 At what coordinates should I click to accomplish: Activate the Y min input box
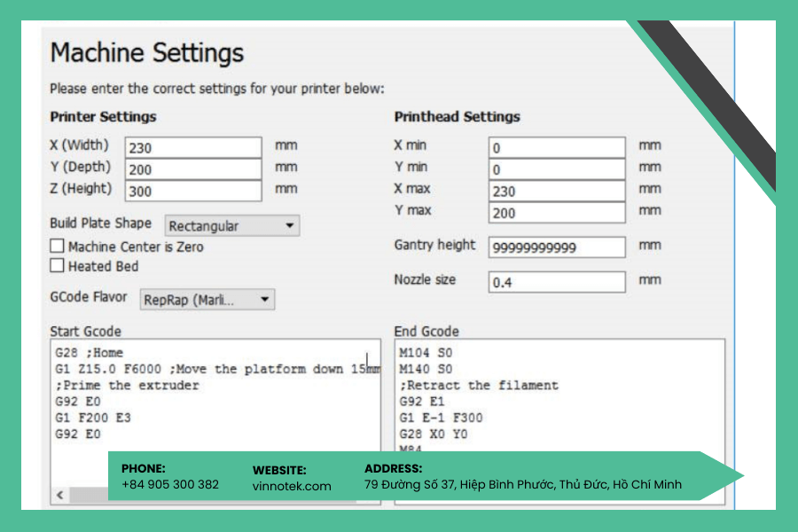(557, 169)
